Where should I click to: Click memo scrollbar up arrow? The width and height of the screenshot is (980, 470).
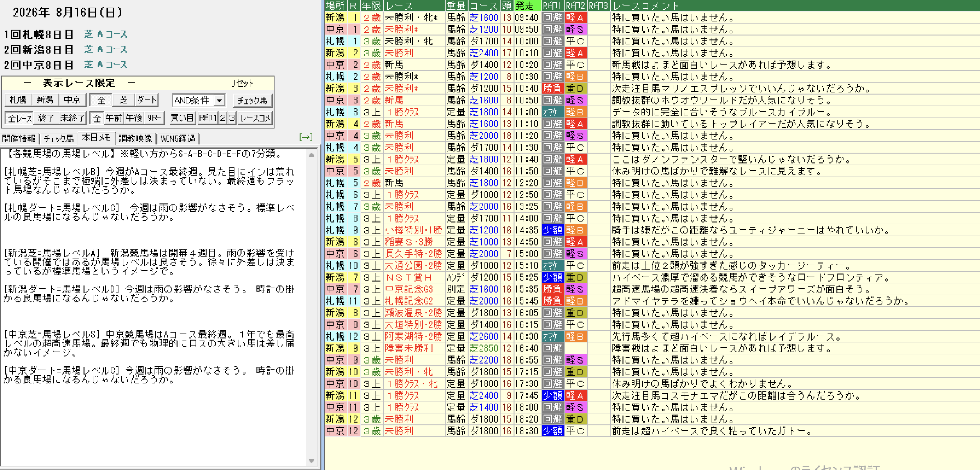[312, 155]
